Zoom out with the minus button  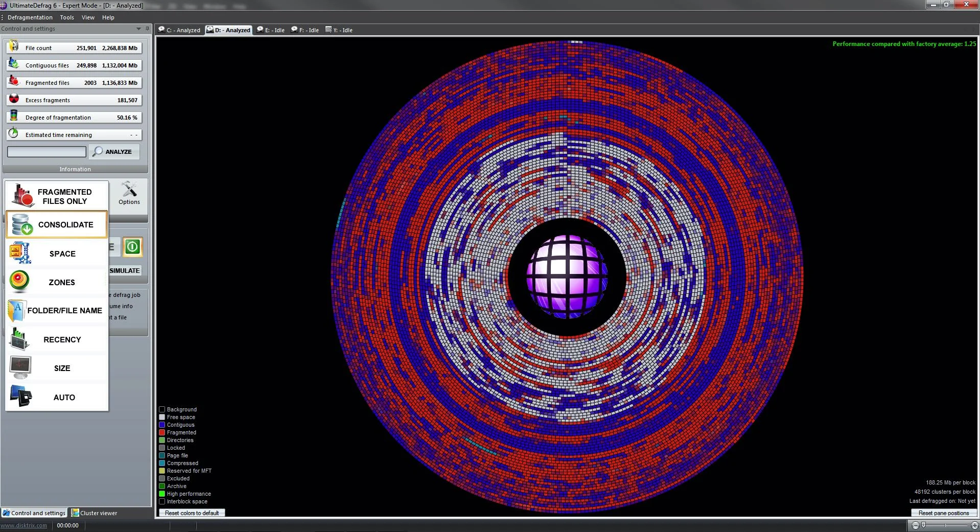tap(915, 525)
